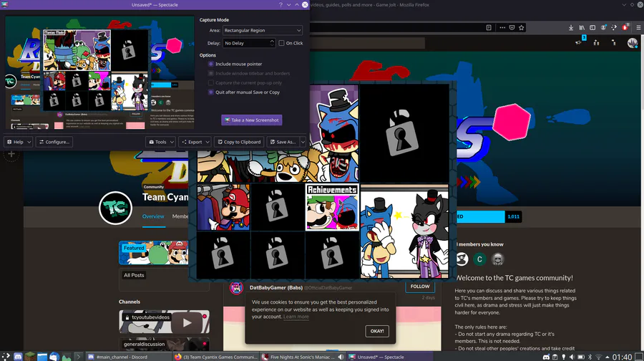Add community with plus sidebar icon
This screenshot has height=361, width=644.
11,154
